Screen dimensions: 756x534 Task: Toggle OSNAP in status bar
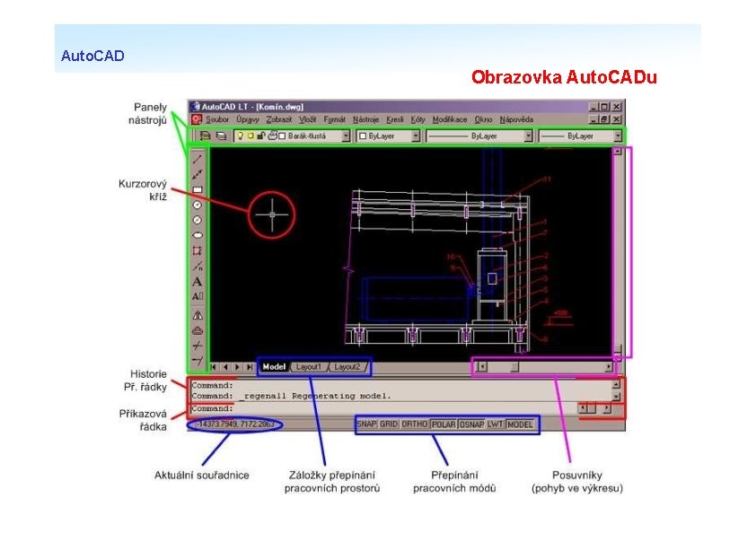coord(471,425)
